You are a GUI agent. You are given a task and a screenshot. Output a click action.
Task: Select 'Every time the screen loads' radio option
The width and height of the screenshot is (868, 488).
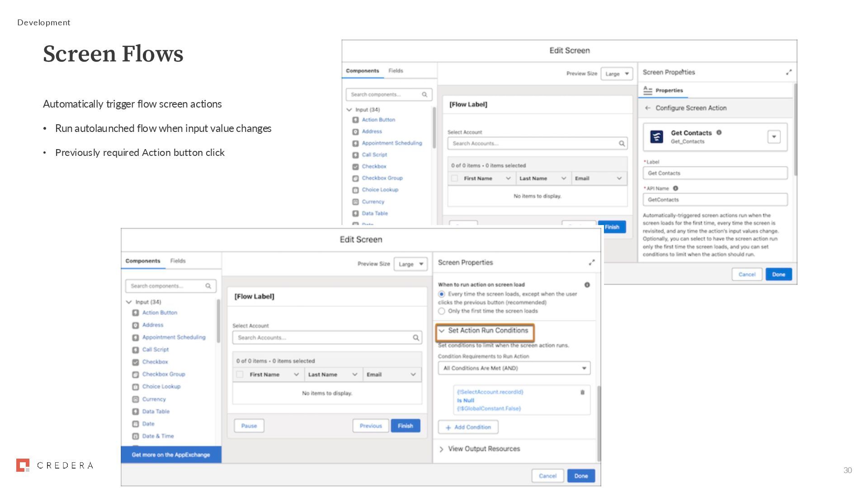[442, 294]
